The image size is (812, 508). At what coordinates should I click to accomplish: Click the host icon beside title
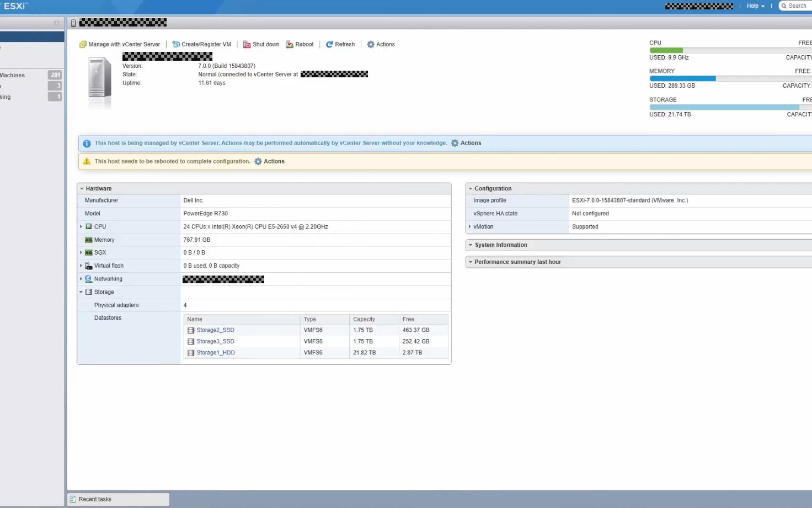click(73, 23)
